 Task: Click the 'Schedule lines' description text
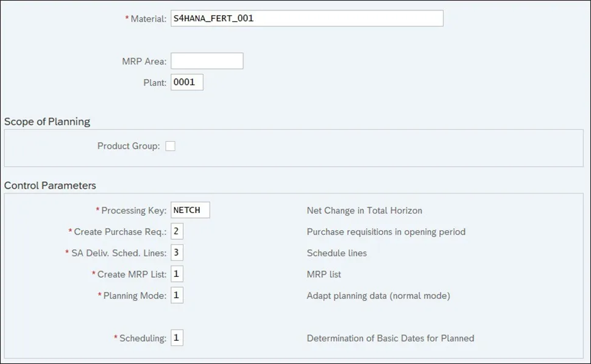point(337,253)
